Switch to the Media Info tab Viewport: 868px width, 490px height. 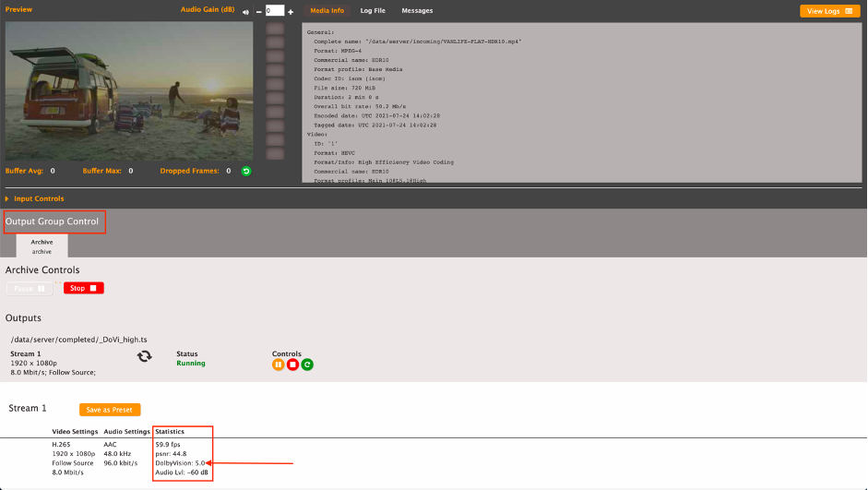click(327, 10)
